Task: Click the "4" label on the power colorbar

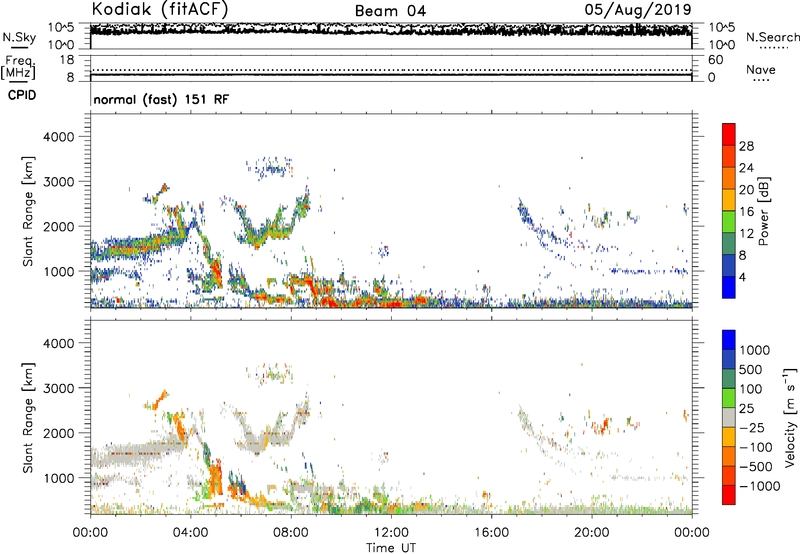Action: [742, 278]
